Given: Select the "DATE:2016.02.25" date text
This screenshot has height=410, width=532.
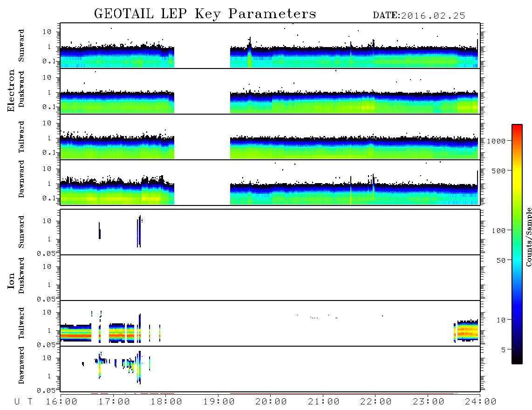Looking at the screenshot, I should coord(419,16).
